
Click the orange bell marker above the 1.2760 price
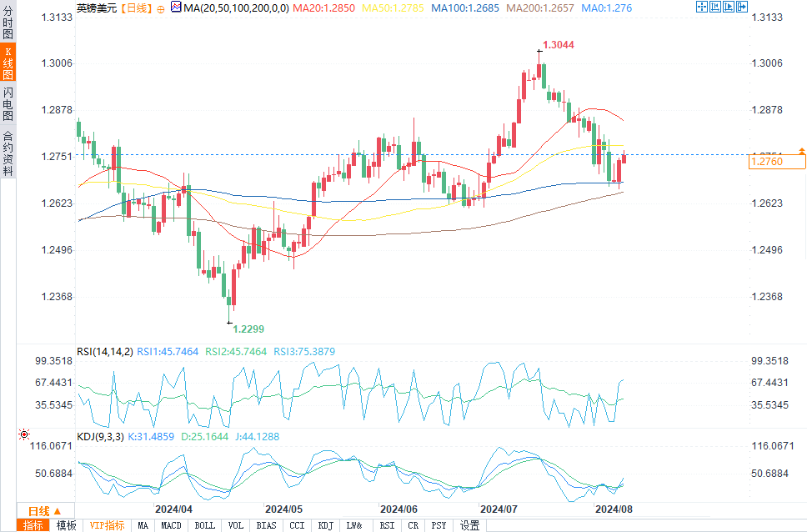801,150
